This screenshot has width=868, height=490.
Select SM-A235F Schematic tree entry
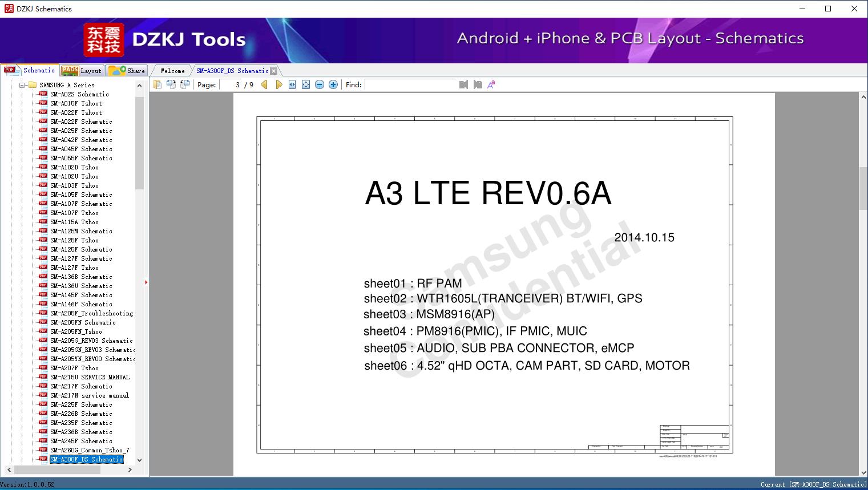pyautogui.click(x=81, y=423)
